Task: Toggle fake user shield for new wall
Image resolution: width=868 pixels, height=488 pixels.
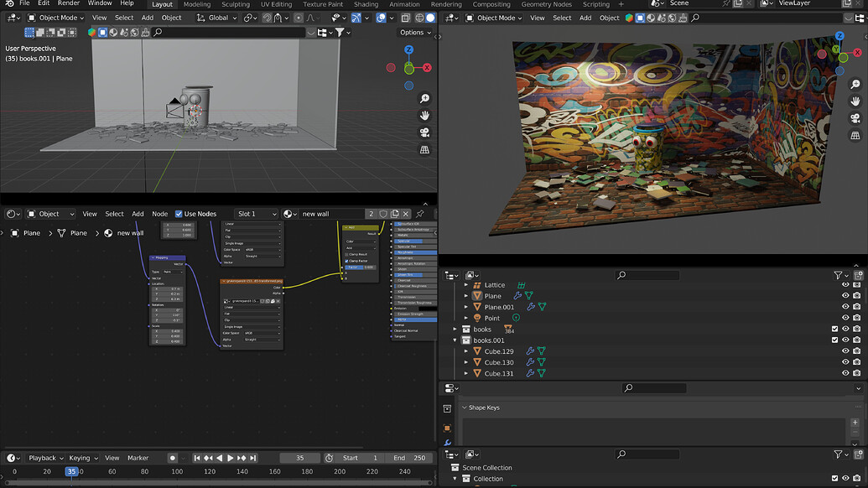Action: 383,214
